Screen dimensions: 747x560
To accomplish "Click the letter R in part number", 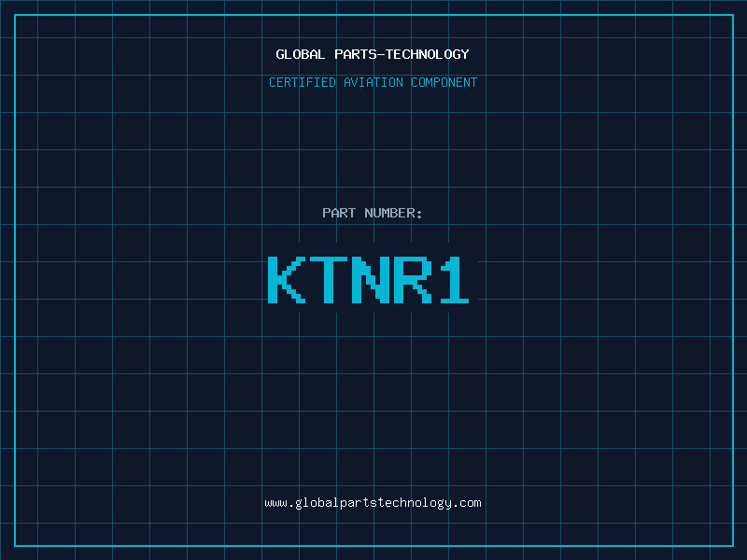I will tap(411, 279).
